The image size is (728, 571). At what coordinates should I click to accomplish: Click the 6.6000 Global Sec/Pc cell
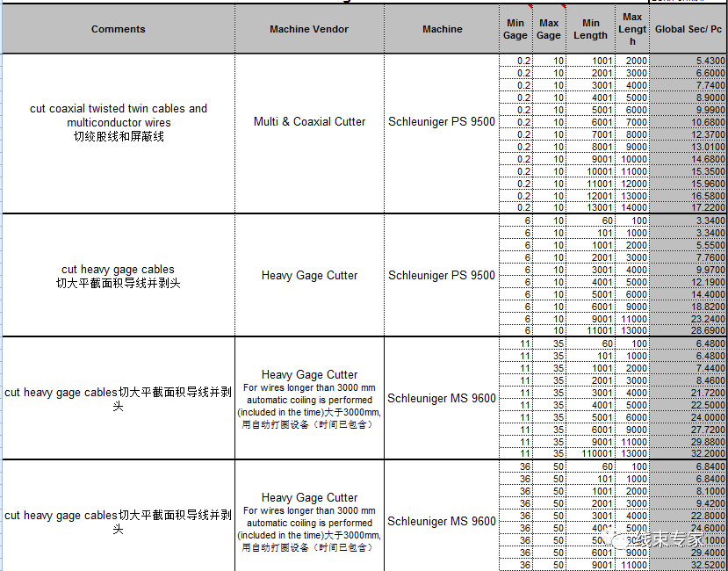point(688,73)
